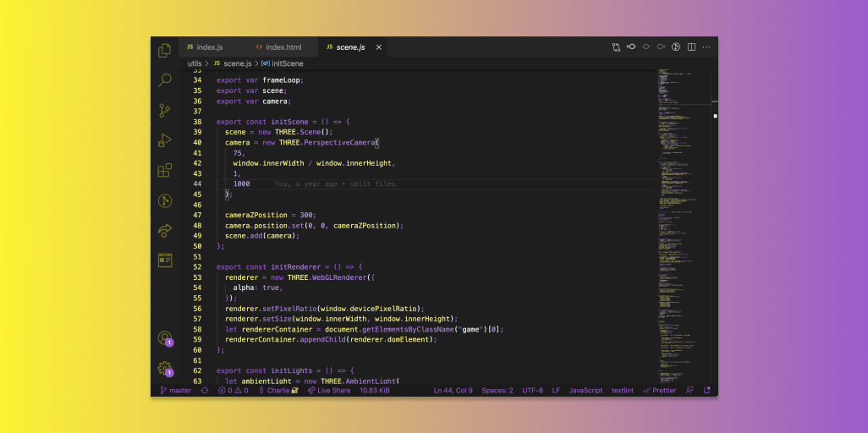Click the line number 62 in gutter
The height and width of the screenshot is (433, 868).
(197, 370)
